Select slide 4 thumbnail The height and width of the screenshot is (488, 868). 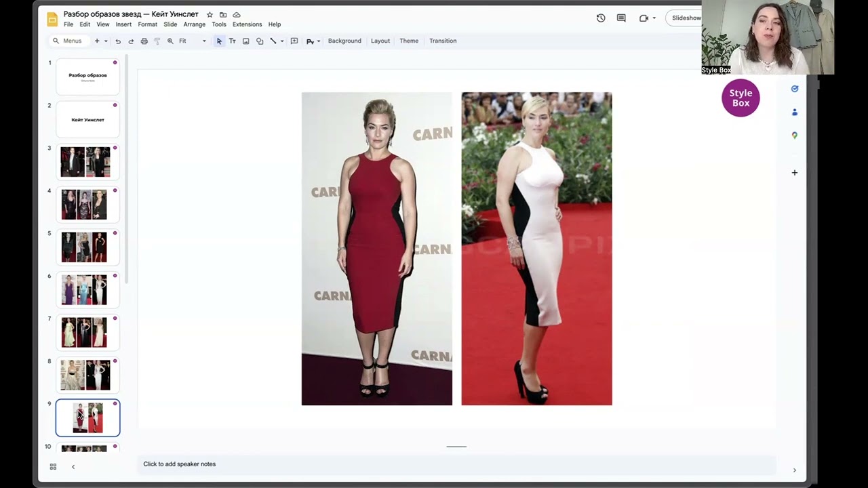(87, 205)
